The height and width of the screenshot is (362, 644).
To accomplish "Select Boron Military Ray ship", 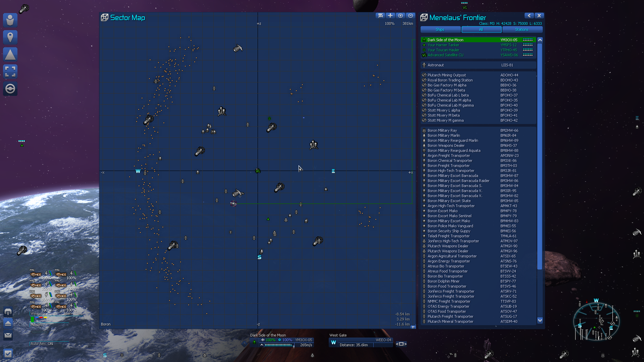I will tap(479, 130).
